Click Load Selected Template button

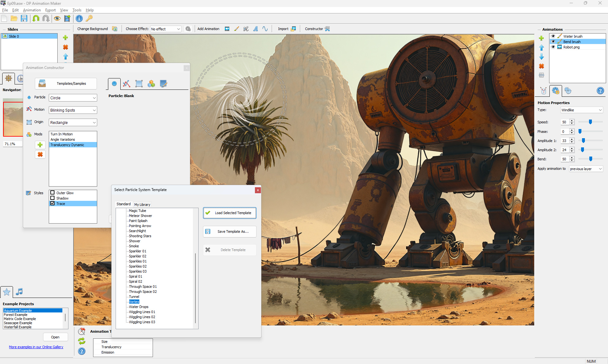tap(230, 213)
